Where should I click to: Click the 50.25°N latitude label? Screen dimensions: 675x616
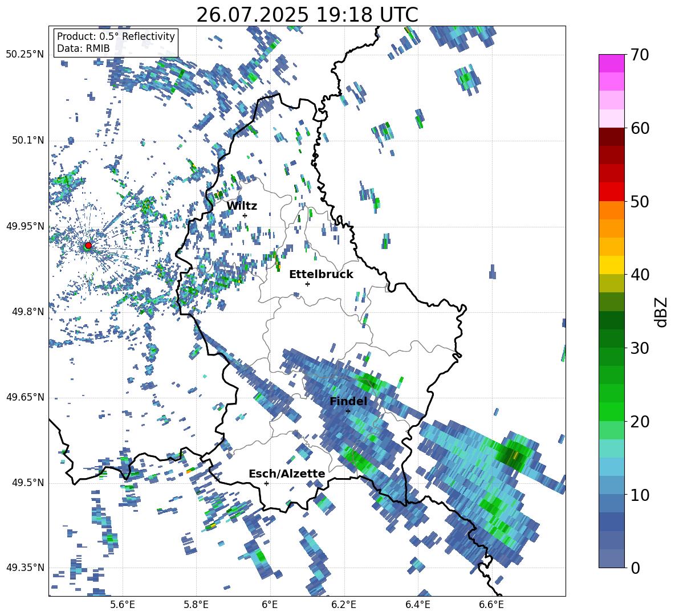click(x=25, y=55)
